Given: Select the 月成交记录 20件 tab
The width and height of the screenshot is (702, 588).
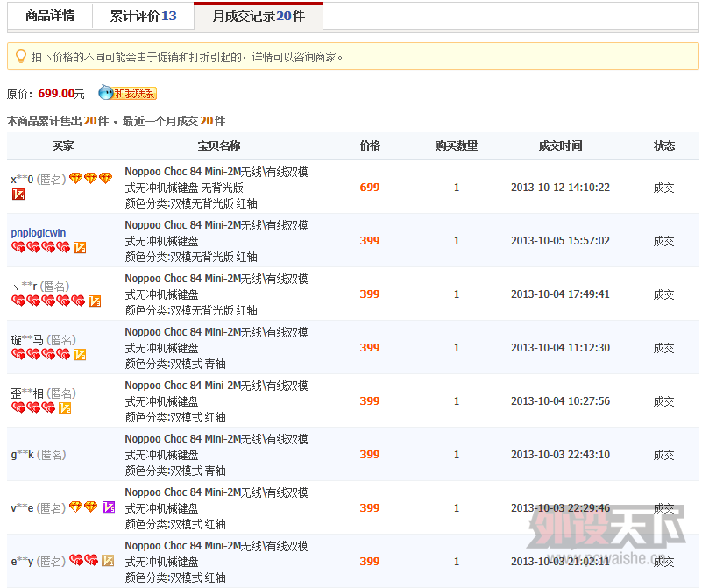Looking at the screenshot, I should 259,16.
